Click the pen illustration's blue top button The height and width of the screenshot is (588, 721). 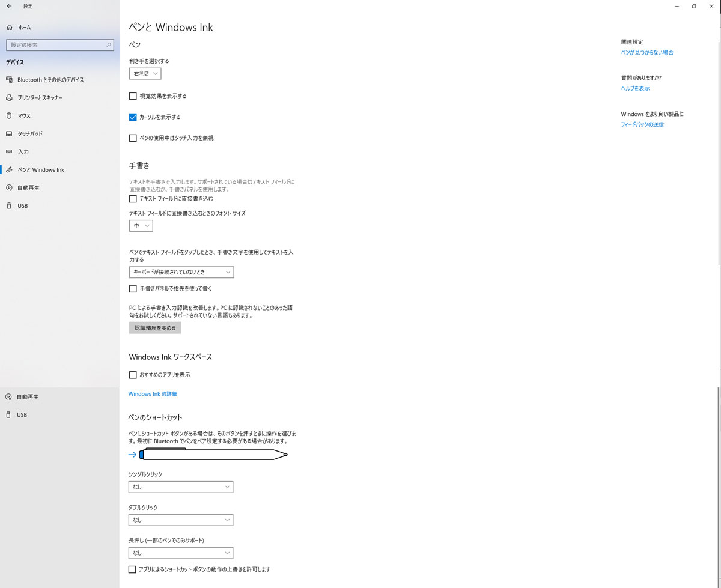coord(142,455)
